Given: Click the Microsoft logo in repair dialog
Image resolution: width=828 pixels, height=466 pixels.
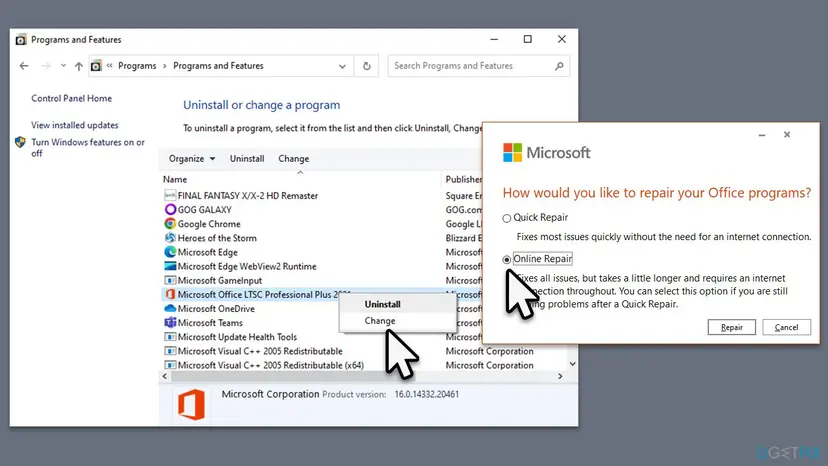Looking at the screenshot, I should point(547,153).
